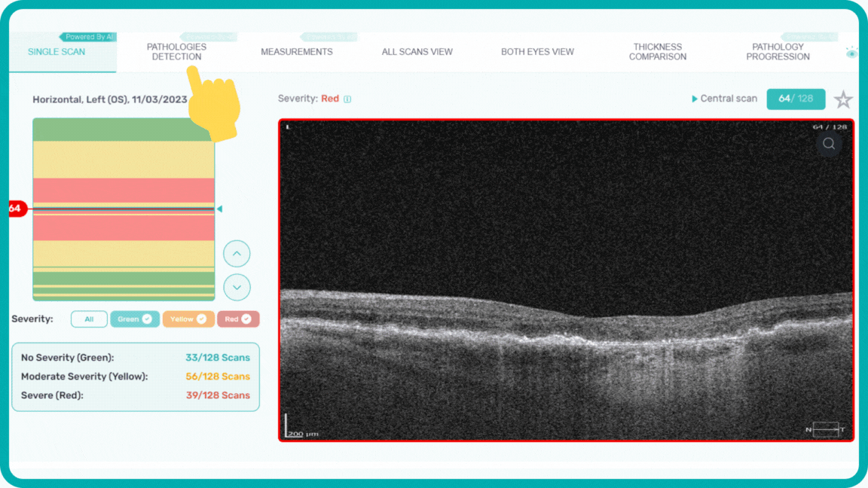Open the Pathologies Detection tab

pyautogui.click(x=176, y=52)
